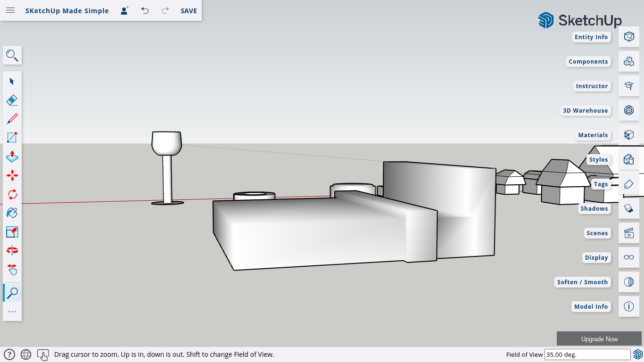644x362 pixels.
Task: Click the SAVE button
Action: [189, 11]
